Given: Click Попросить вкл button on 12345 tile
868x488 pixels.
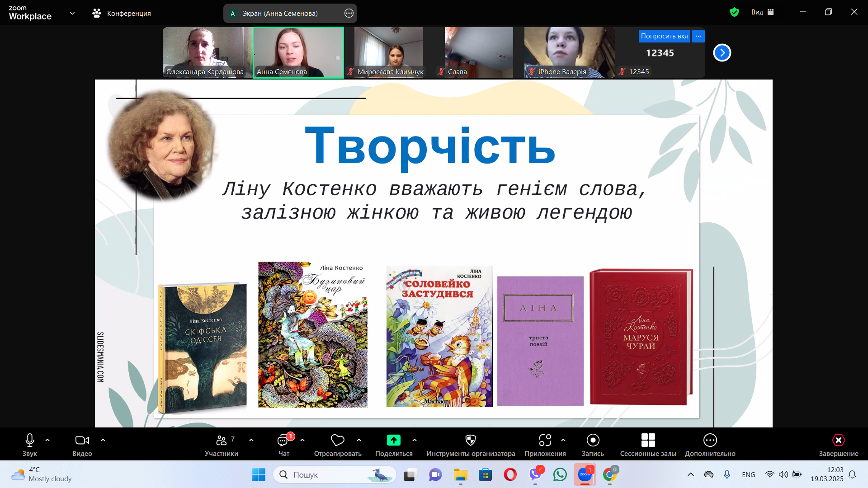Looking at the screenshot, I should tap(664, 36).
